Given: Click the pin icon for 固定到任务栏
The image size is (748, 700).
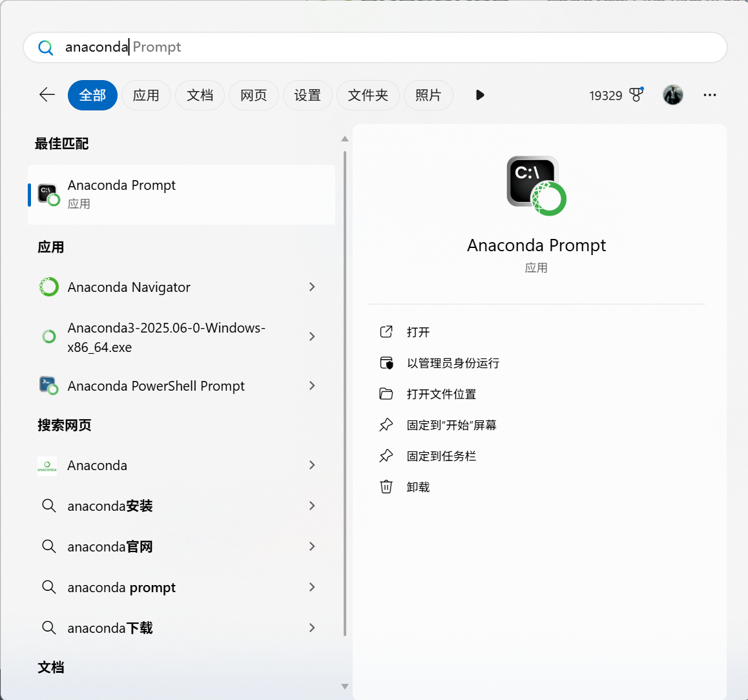Looking at the screenshot, I should tap(386, 456).
